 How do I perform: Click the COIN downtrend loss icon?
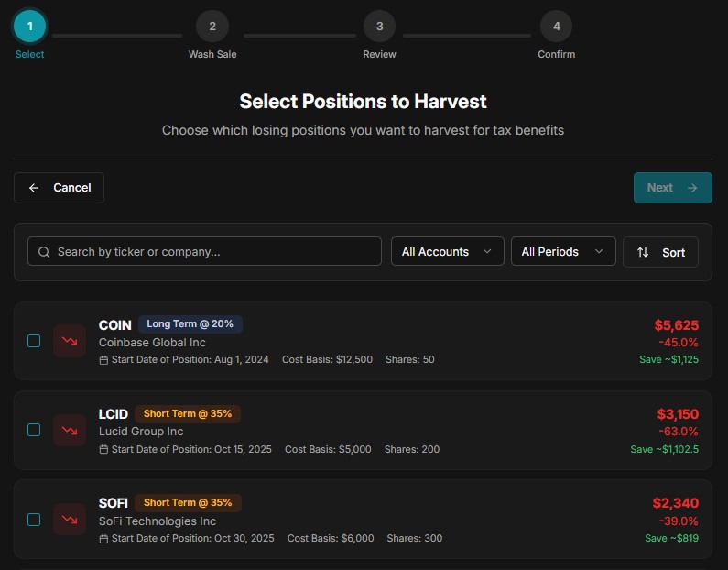[70, 341]
